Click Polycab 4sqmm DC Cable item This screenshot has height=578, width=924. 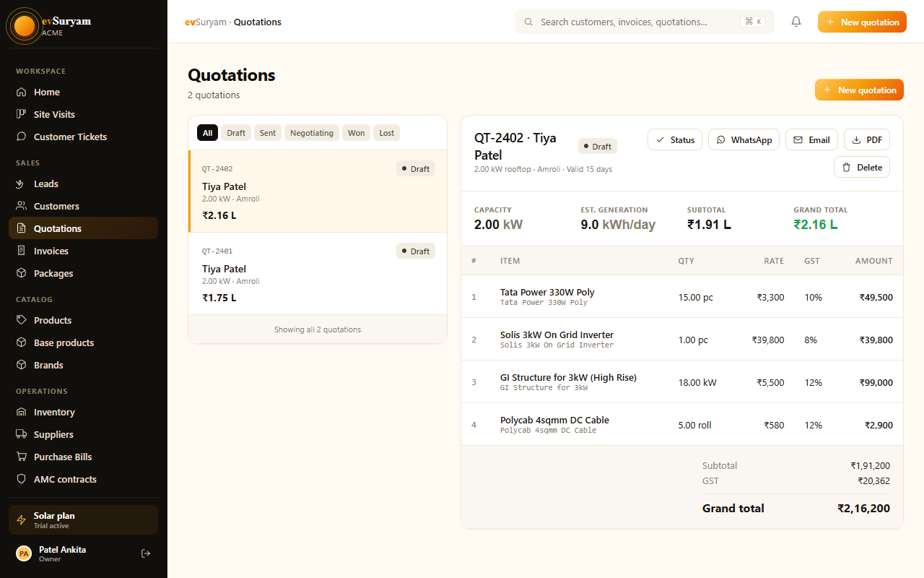pyautogui.click(x=554, y=420)
